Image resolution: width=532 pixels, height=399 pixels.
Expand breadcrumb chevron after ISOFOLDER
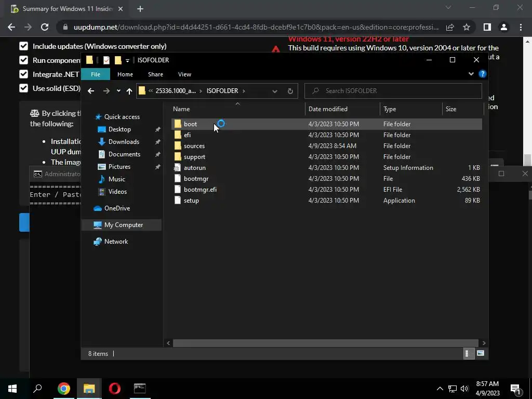(x=244, y=91)
